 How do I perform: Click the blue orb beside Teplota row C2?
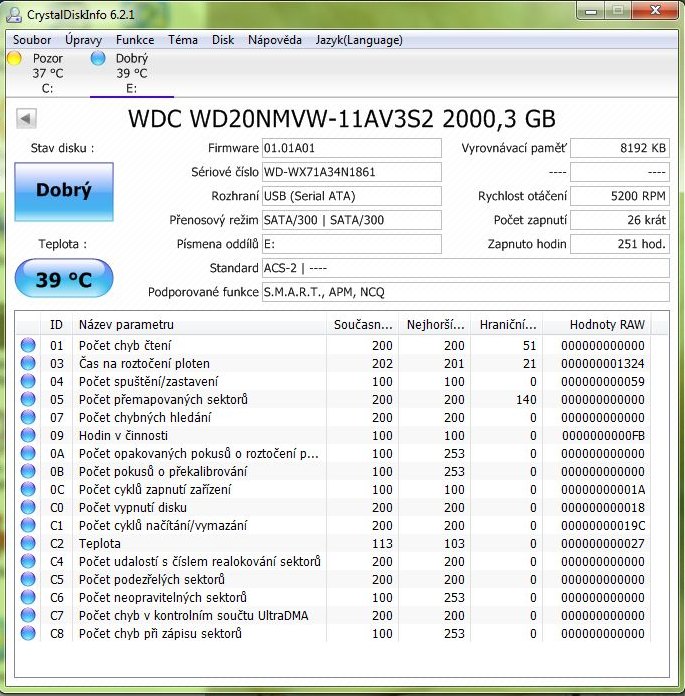[28, 543]
